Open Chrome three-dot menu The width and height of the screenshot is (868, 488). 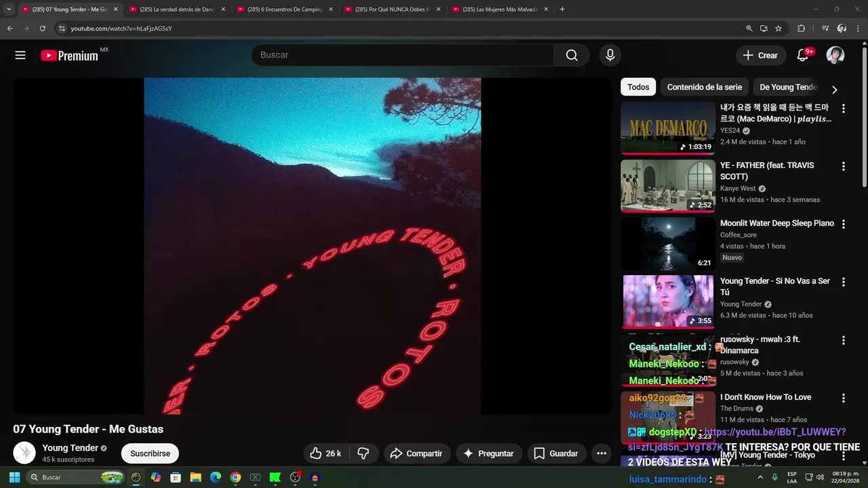click(x=858, y=28)
